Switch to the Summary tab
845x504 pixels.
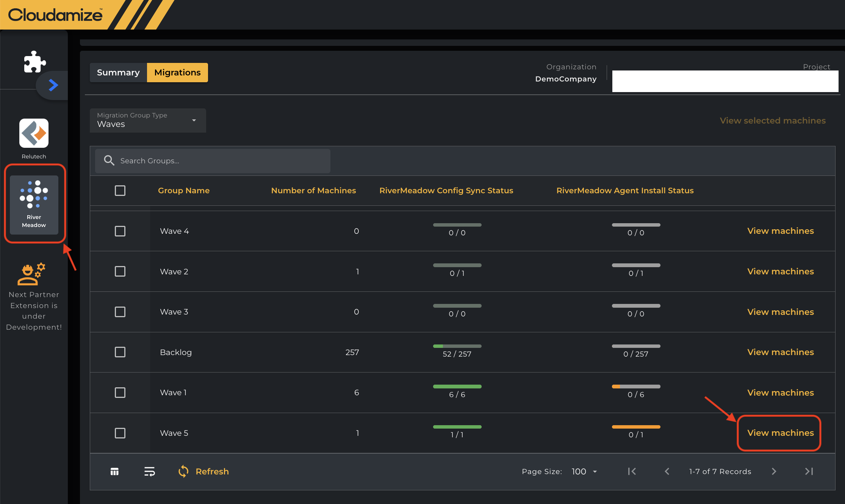(118, 72)
